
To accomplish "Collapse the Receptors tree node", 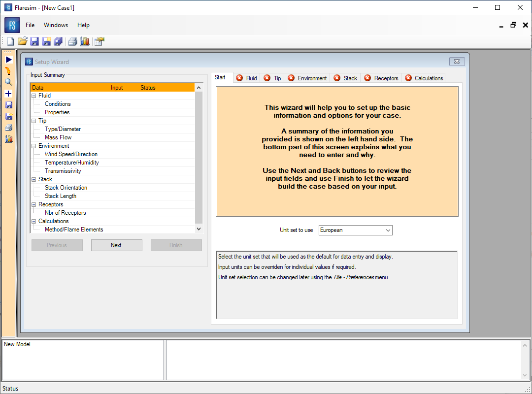I will [34, 205].
